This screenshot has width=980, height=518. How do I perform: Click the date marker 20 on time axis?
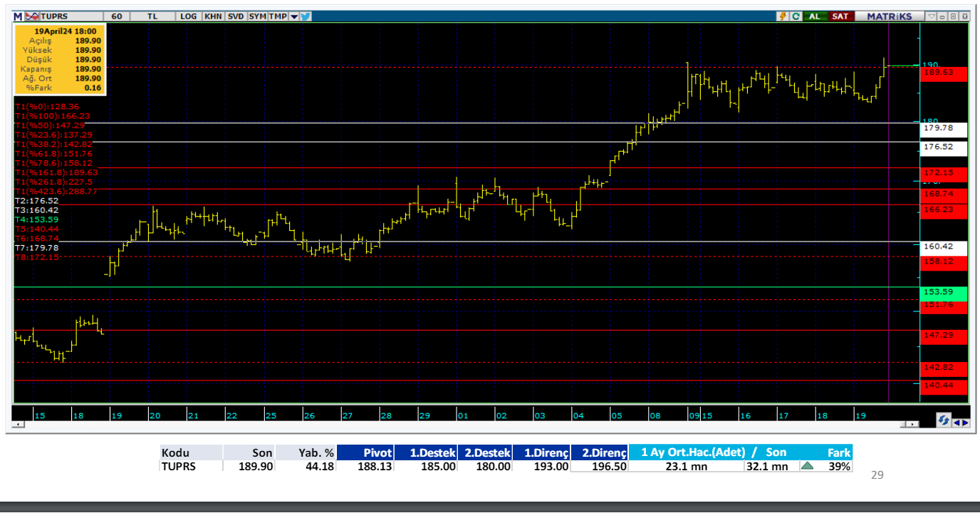click(x=155, y=415)
